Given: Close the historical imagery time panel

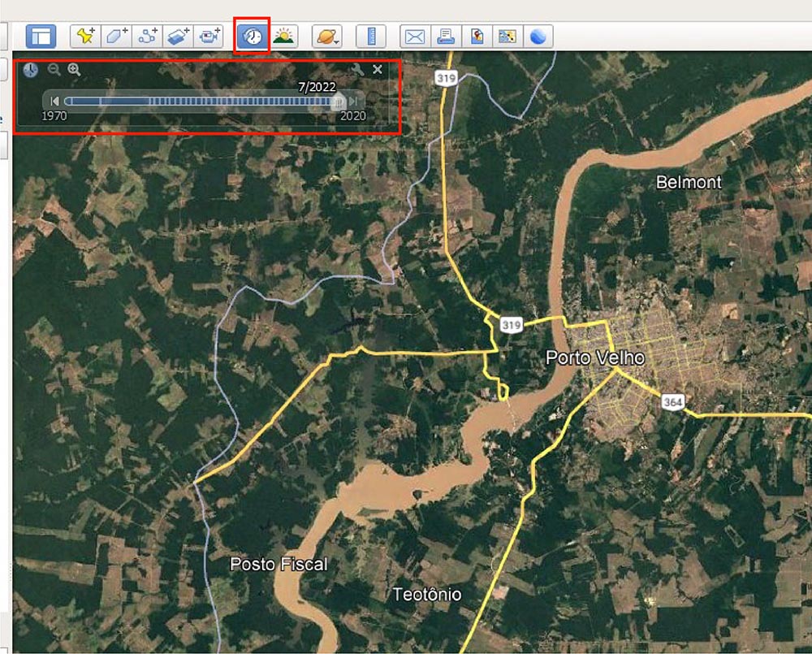Looking at the screenshot, I should [x=377, y=70].
